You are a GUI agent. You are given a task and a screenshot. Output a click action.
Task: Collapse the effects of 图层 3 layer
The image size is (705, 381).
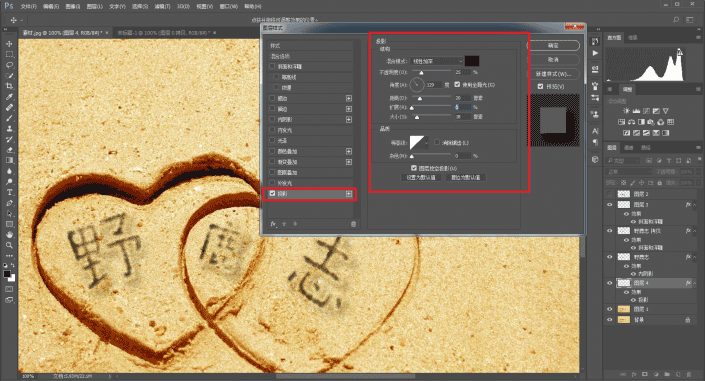coord(695,205)
